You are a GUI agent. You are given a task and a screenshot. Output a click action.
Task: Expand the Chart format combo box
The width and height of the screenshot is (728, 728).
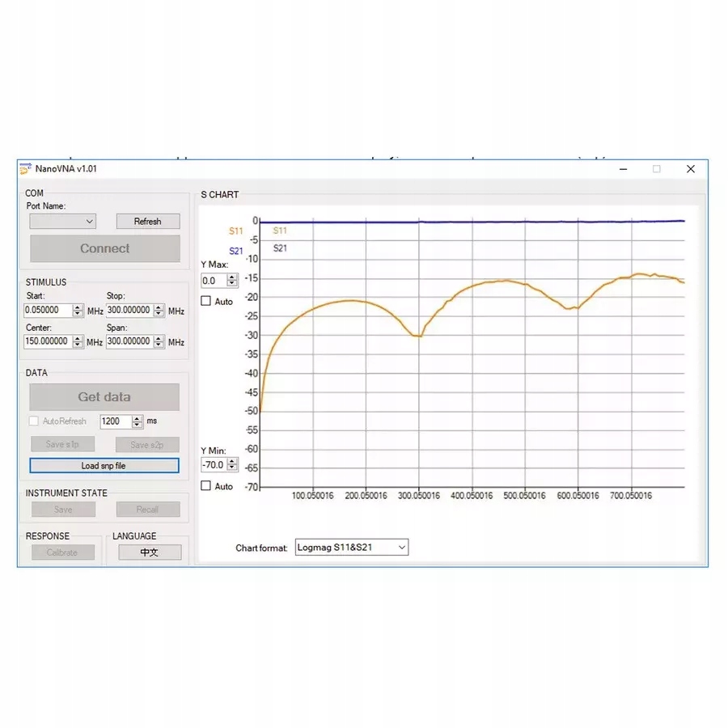(352, 548)
